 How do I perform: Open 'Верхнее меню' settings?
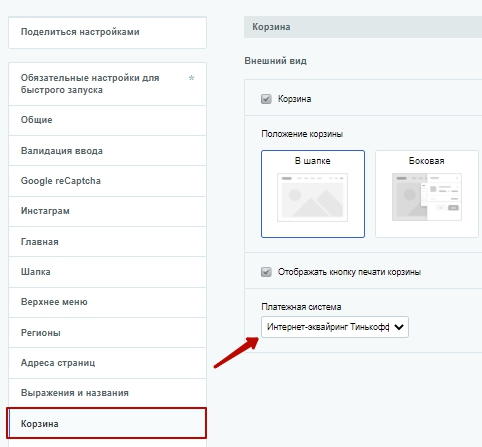coord(107,302)
